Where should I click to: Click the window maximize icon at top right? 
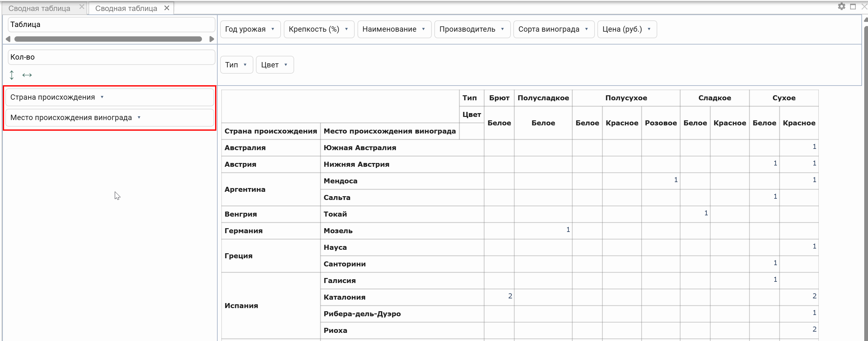(x=853, y=6)
